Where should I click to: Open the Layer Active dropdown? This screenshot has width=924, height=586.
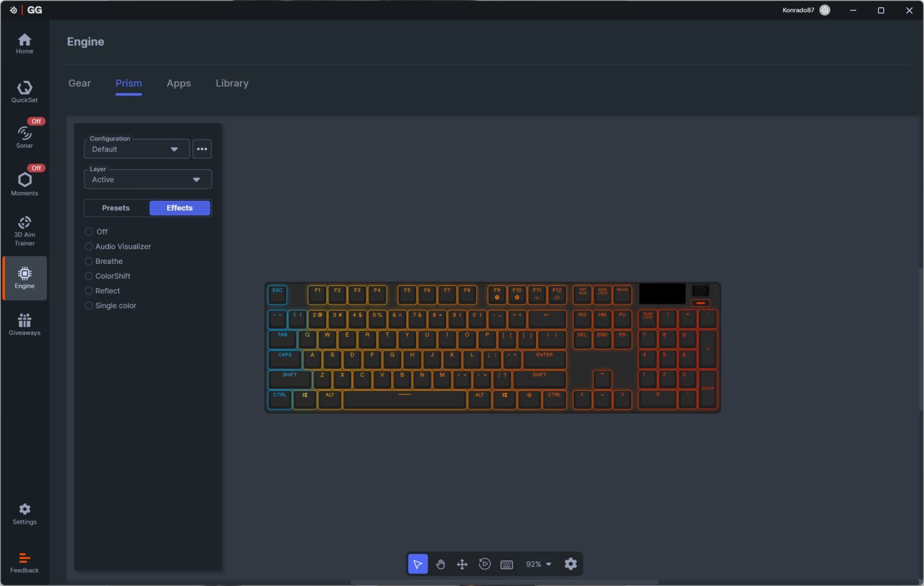(148, 180)
